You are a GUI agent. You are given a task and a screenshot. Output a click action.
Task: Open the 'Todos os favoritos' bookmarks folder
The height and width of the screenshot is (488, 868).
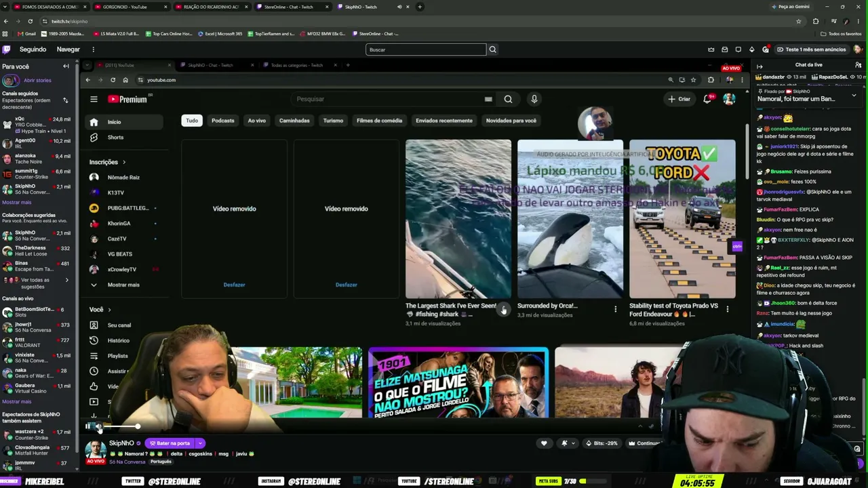841,33
